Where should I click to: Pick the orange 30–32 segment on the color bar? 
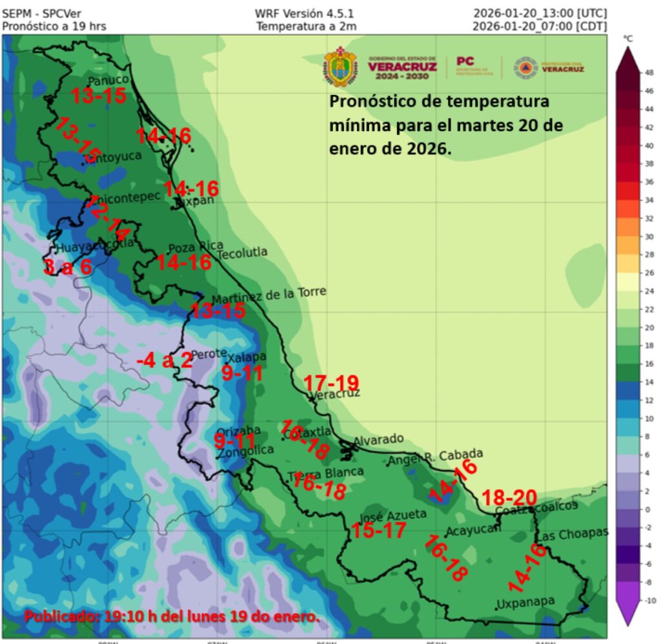click(x=628, y=227)
